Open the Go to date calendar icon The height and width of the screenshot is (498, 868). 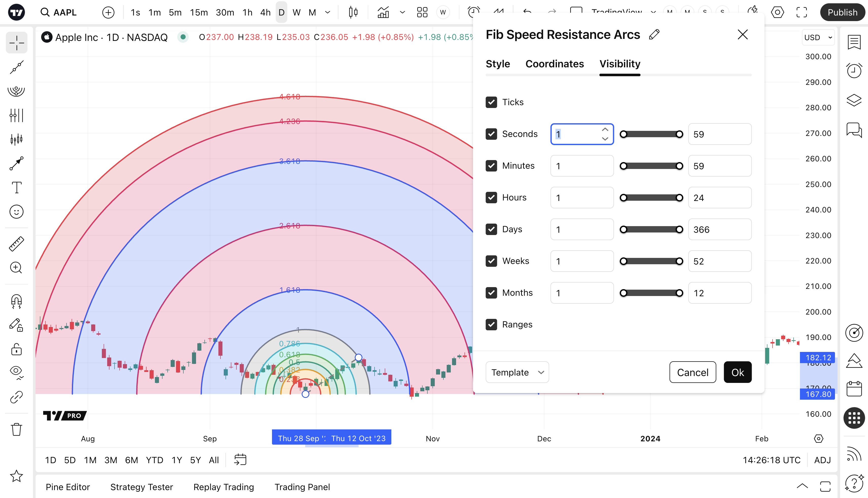(x=240, y=460)
